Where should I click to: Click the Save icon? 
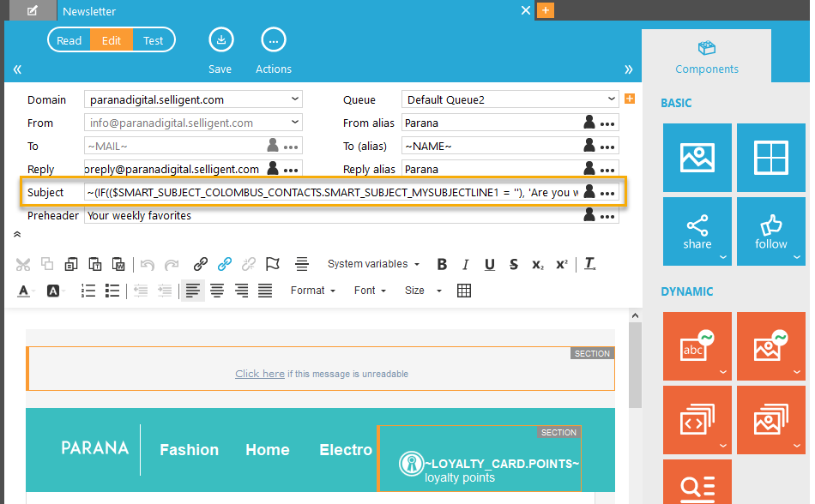coord(220,40)
